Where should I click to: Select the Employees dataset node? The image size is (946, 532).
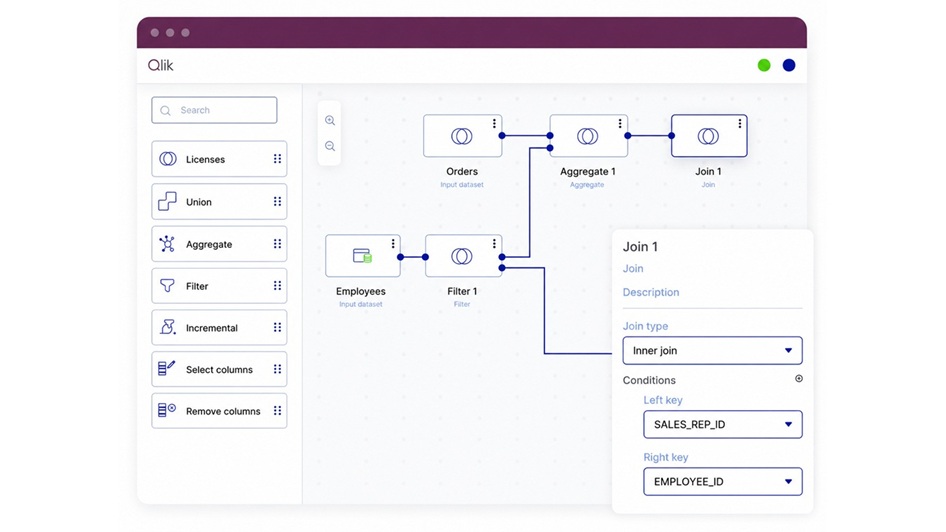pyautogui.click(x=363, y=256)
